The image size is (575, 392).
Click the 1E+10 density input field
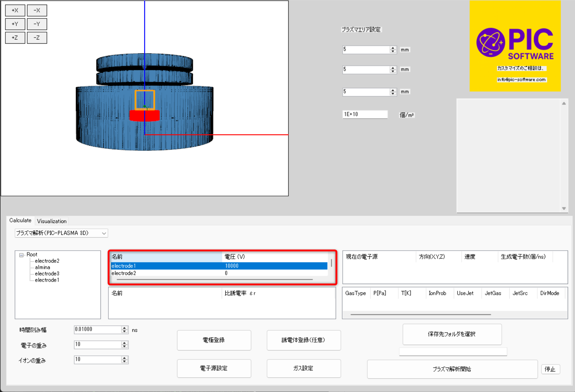tap(365, 114)
